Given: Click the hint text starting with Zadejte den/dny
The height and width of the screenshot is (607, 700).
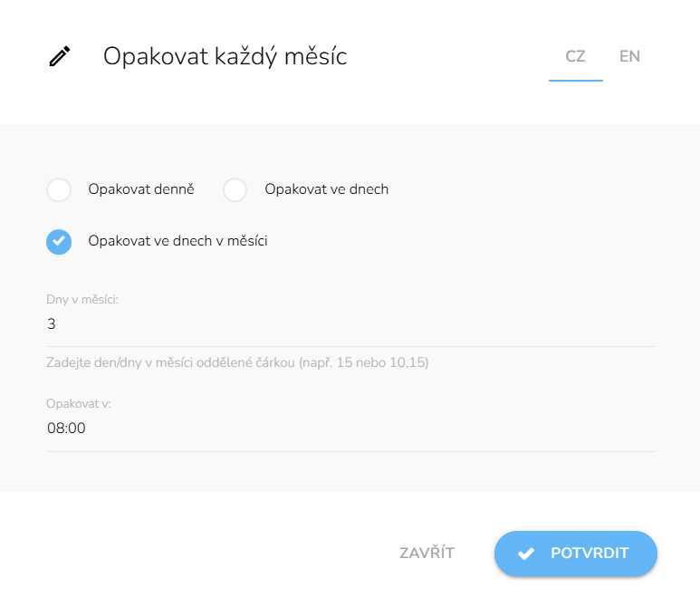Looking at the screenshot, I should (x=237, y=363).
